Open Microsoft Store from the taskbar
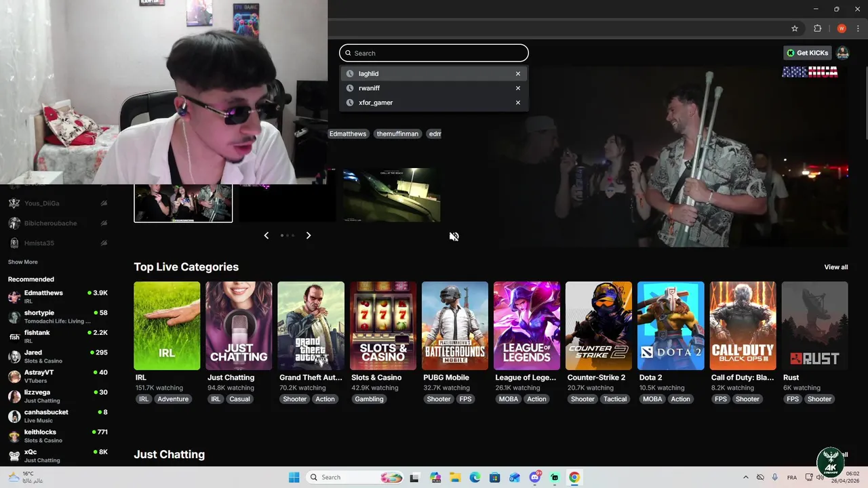Image resolution: width=868 pixels, height=488 pixels. pos(495,477)
